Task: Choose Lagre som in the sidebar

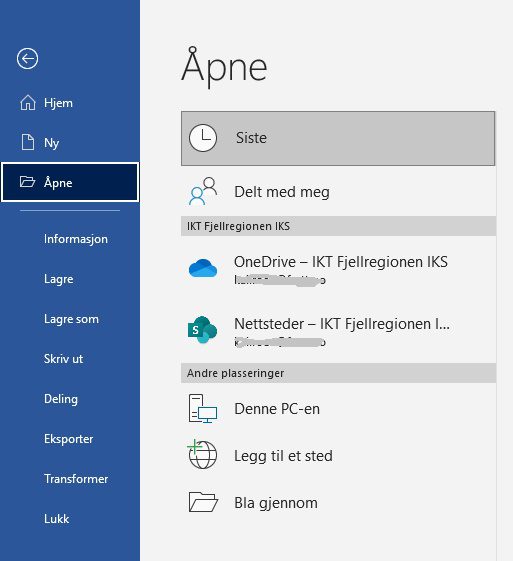Action: 70,319
